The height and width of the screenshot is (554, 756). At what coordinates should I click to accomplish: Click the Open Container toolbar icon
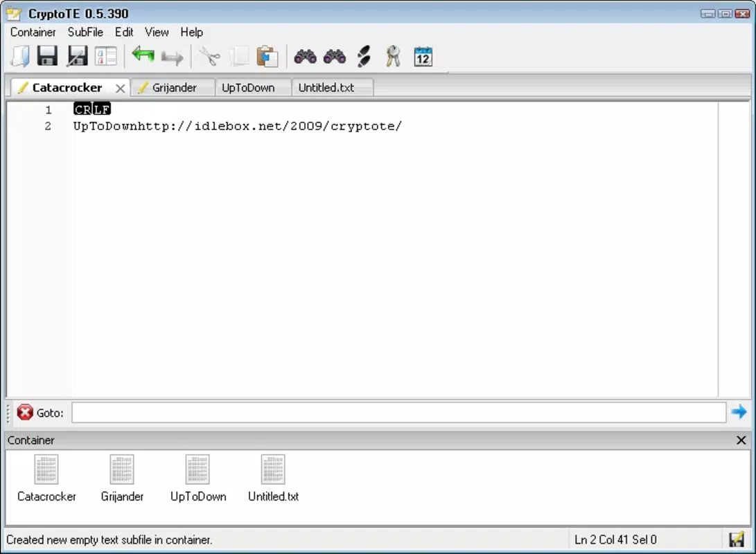[20, 56]
